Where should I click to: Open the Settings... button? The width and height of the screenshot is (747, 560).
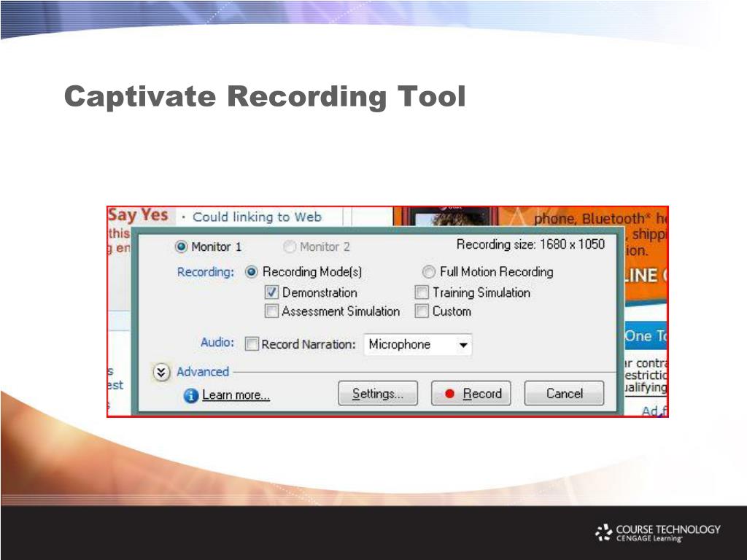point(378,393)
